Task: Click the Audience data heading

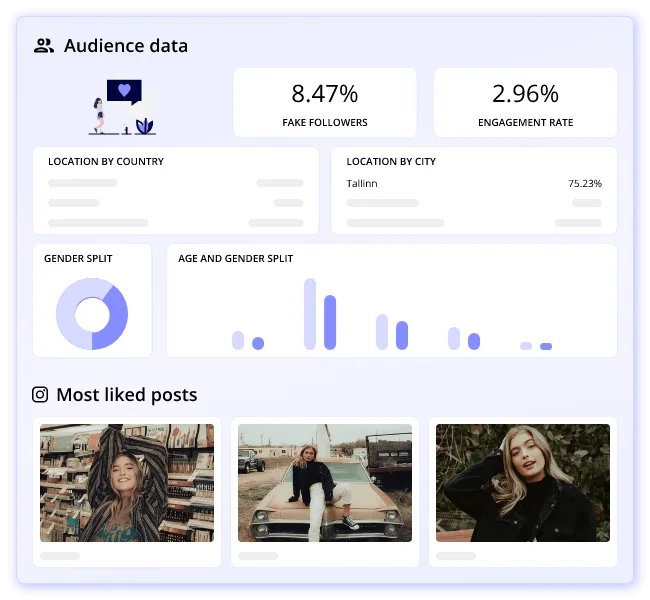Action: (126, 46)
